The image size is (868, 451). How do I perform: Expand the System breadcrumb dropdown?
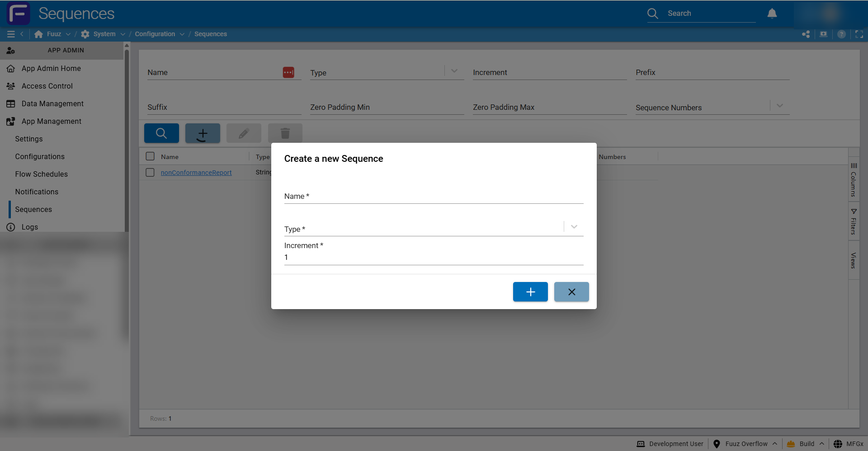pyautogui.click(x=123, y=34)
